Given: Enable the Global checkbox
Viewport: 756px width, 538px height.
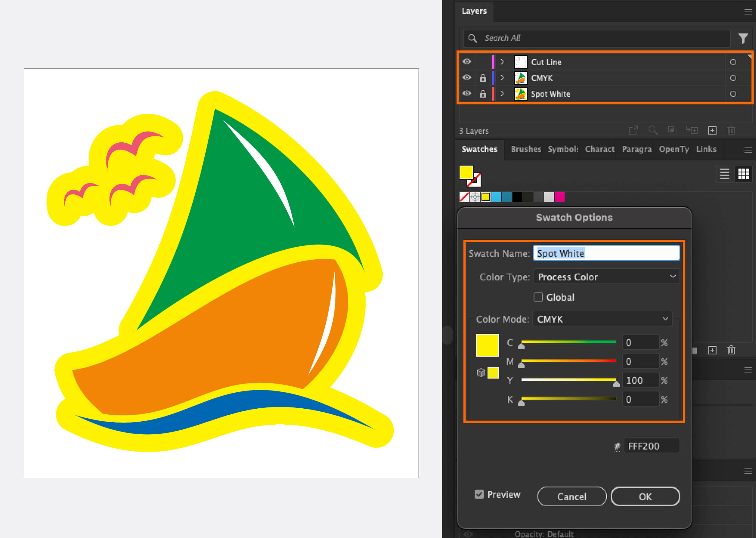Looking at the screenshot, I should tap(538, 297).
